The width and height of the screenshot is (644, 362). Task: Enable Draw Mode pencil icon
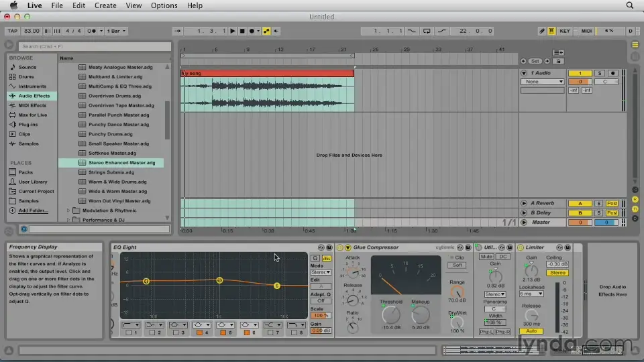coord(542,31)
